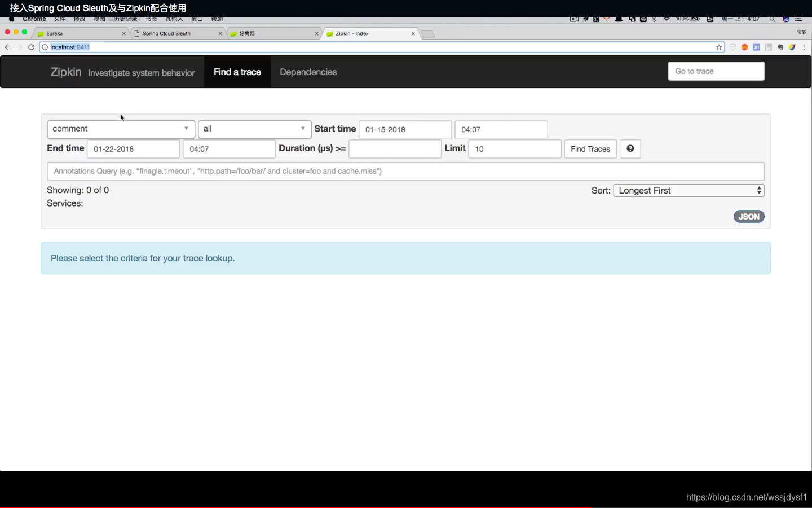
Task: Click the Start time date field
Action: (405, 130)
